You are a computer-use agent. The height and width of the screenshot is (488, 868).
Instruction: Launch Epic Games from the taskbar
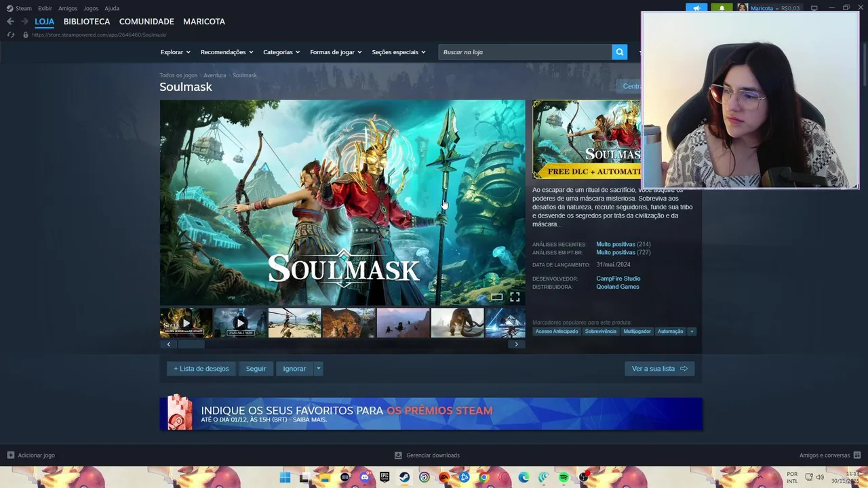384,478
